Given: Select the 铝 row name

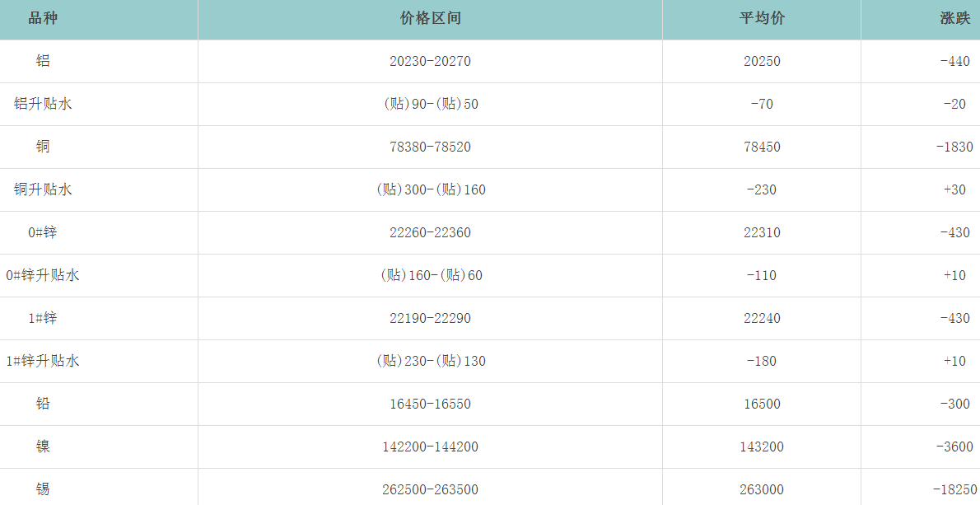Looking at the screenshot, I should [x=43, y=61].
